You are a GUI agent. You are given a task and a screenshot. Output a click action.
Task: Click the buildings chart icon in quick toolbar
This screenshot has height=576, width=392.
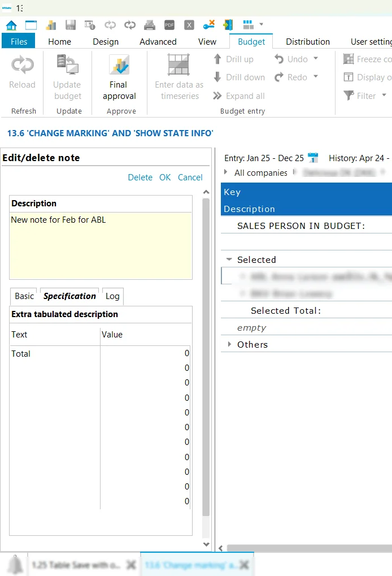51,25
